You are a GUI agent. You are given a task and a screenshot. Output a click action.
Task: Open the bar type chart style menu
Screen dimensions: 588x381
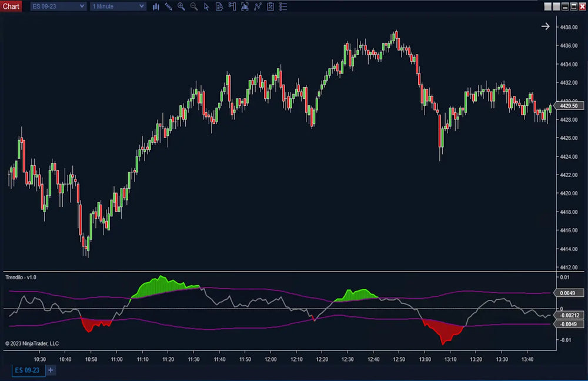[x=156, y=6]
